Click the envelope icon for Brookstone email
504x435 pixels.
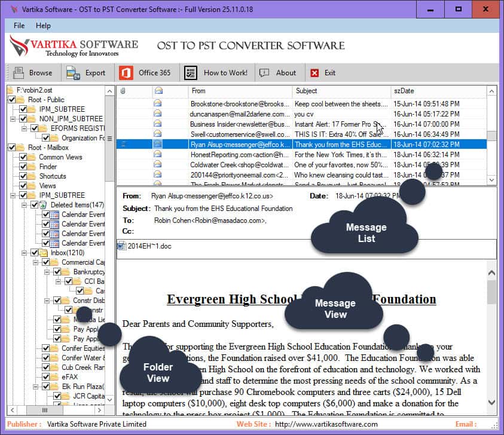click(x=157, y=103)
